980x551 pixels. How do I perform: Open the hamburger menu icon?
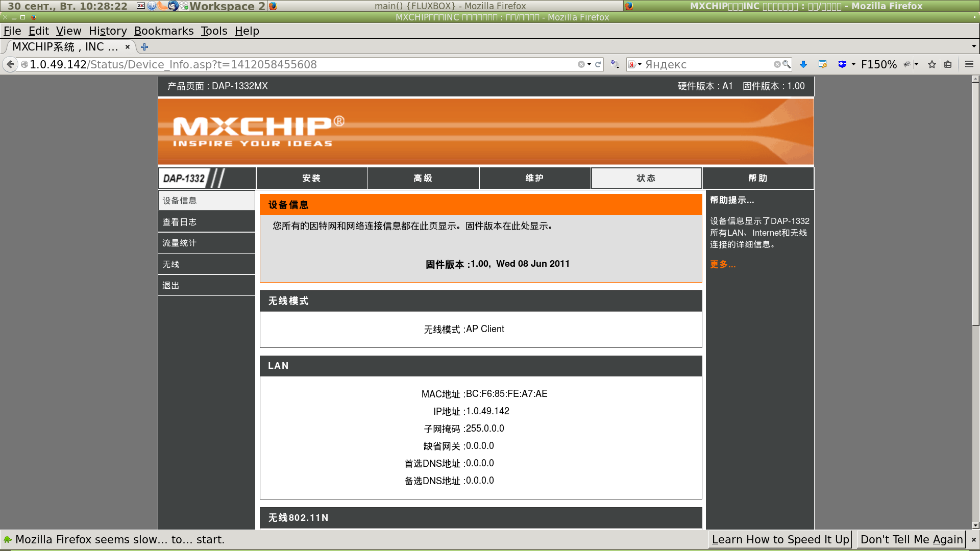click(x=969, y=64)
